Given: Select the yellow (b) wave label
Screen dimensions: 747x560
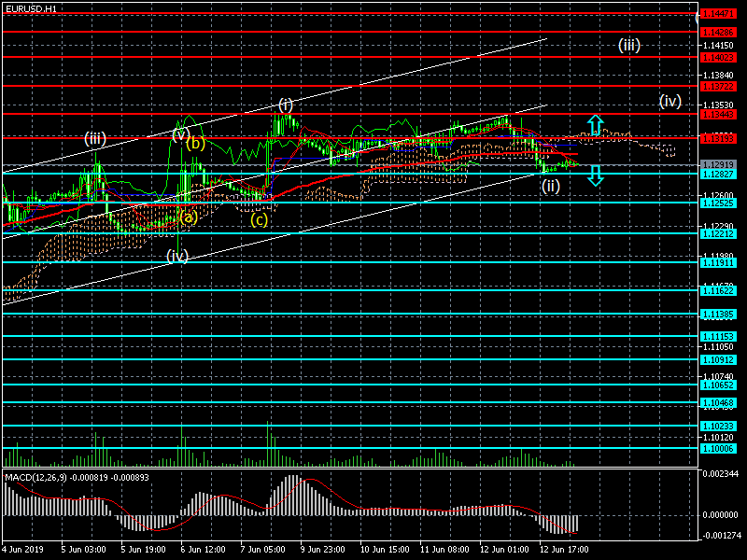Looking at the screenshot, I should (x=195, y=143).
